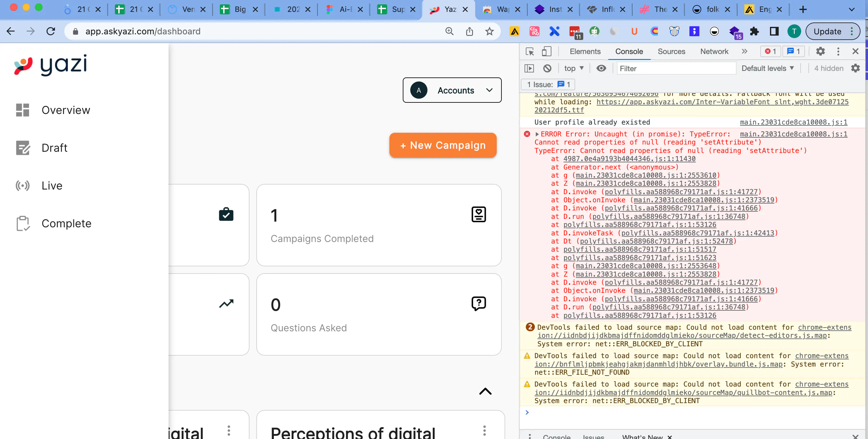Open the Live section in the Yazi sidebar
The height and width of the screenshot is (439, 868).
[52, 185]
